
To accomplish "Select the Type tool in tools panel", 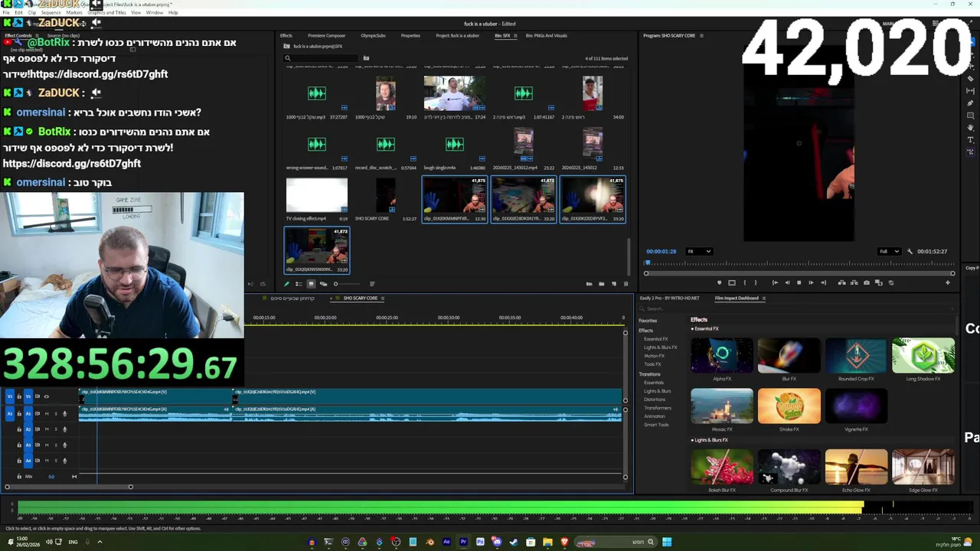I will 971,140.
